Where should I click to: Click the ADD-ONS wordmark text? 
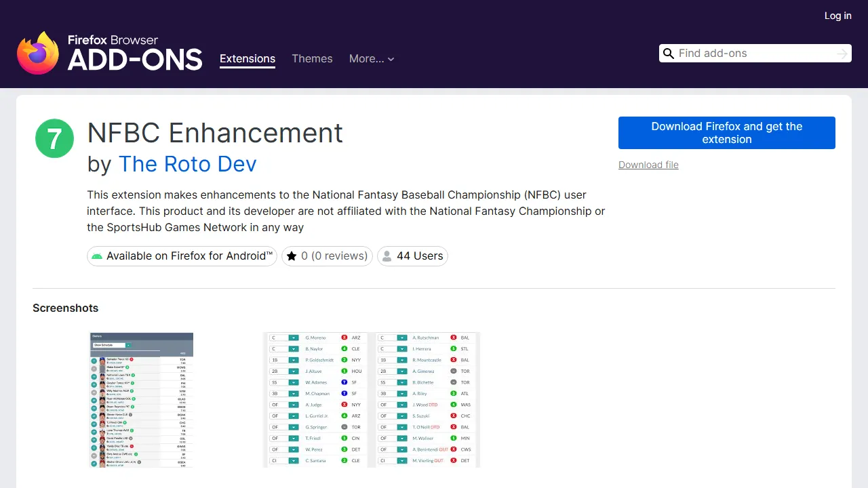135,60
